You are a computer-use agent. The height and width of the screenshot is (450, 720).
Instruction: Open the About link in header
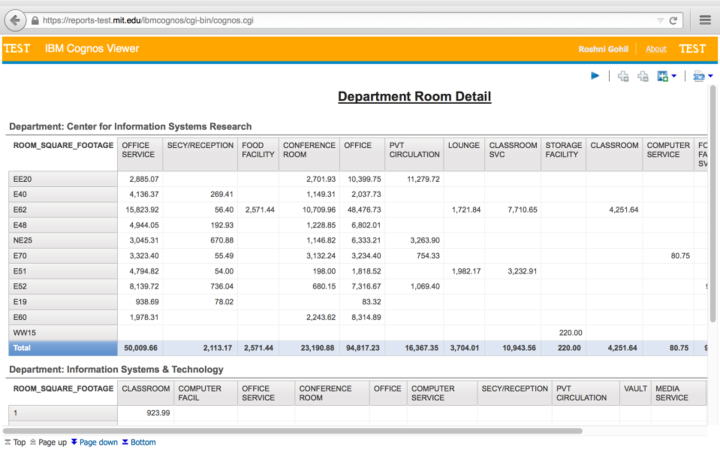pyautogui.click(x=656, y=49)
